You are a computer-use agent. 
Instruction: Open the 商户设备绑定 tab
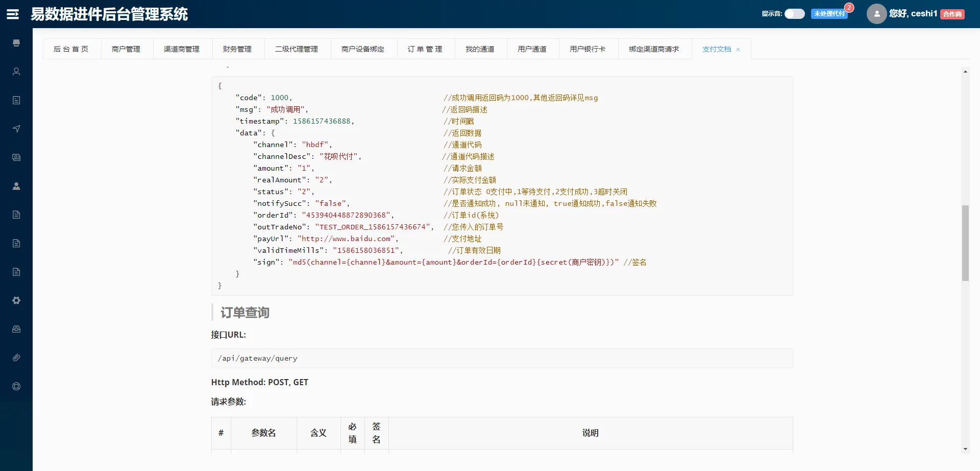pos(363,49)
